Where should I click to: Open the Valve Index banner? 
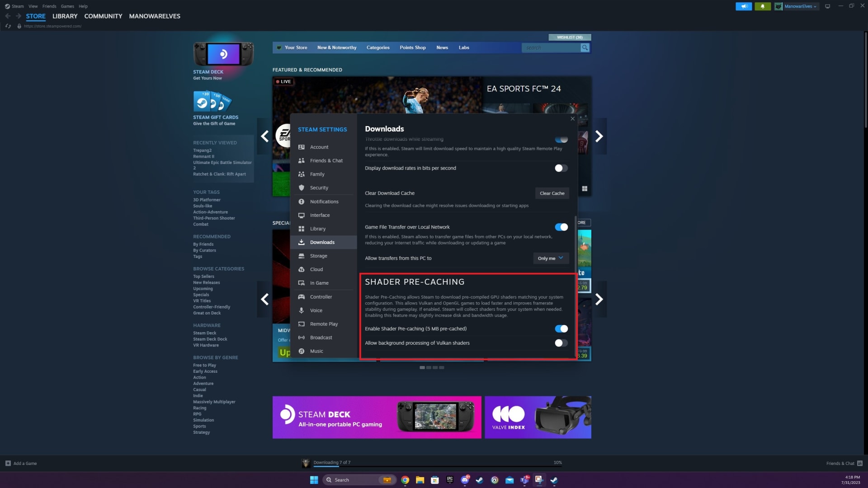coord(538,418)
